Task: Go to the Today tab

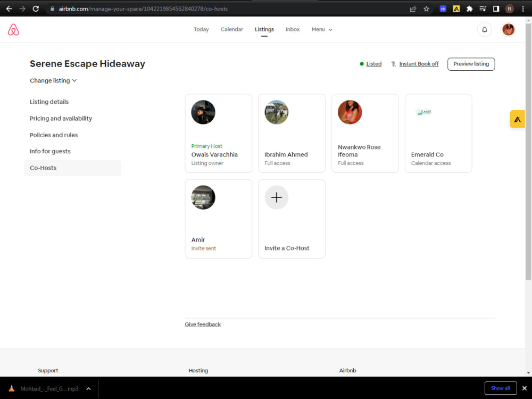Action: click(x=201, y=29)
